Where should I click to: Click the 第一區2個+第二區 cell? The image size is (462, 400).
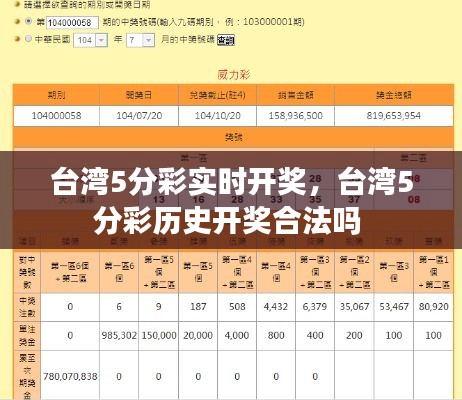click(x=354, y=272)
